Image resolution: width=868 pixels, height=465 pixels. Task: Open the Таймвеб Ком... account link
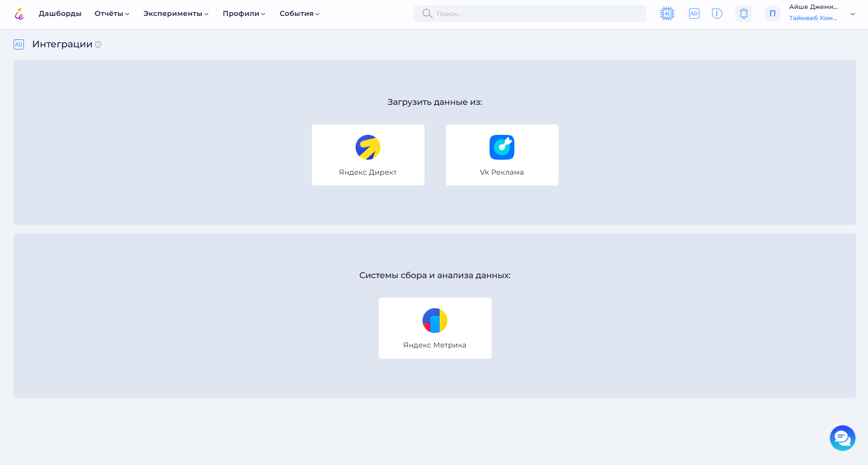(x=814, y=18)
